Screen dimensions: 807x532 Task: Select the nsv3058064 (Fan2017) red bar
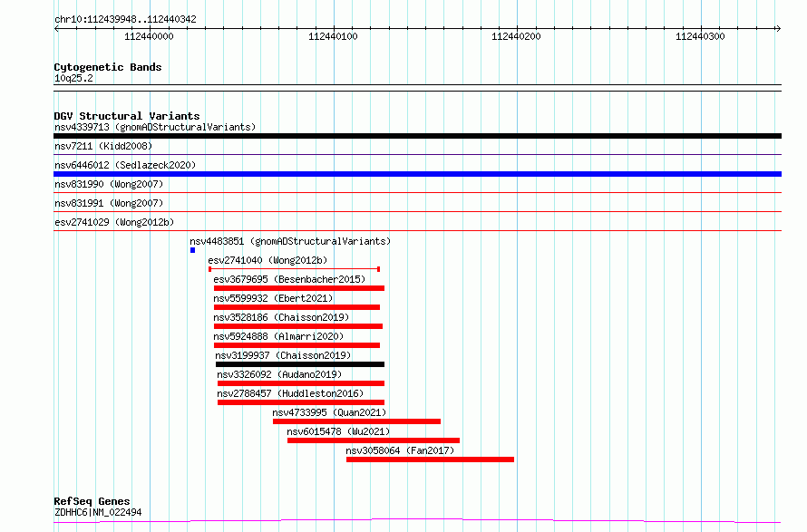tap(430, 459)
